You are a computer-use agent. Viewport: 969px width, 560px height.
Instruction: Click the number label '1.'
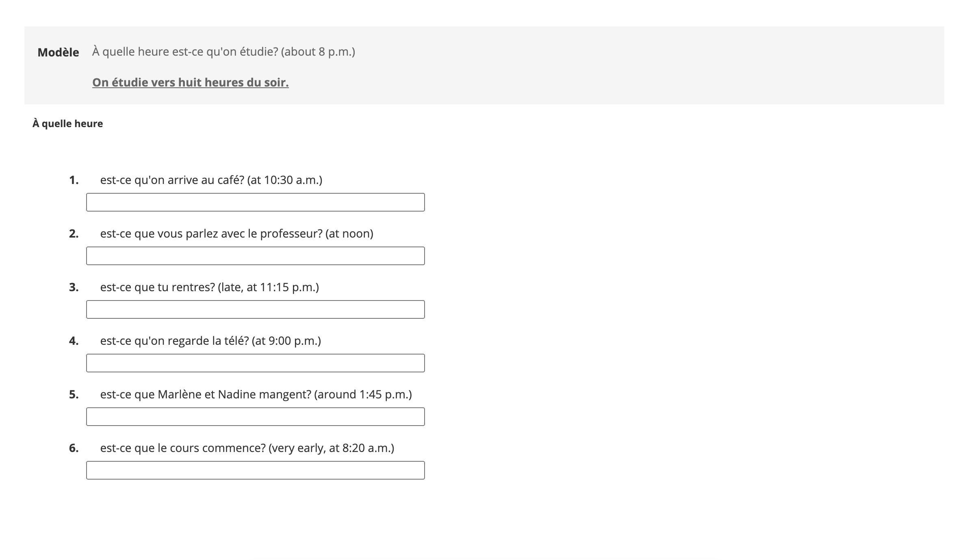click(74, 180)
